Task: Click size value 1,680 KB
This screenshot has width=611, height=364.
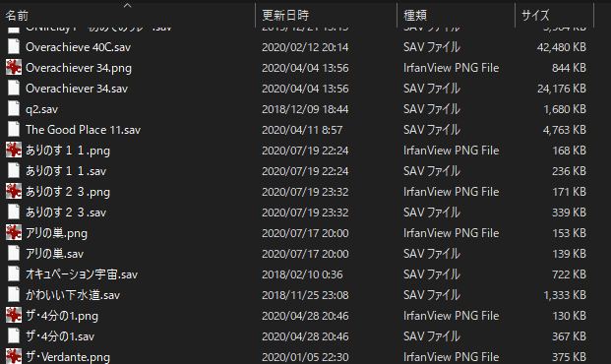Action: 565,109
